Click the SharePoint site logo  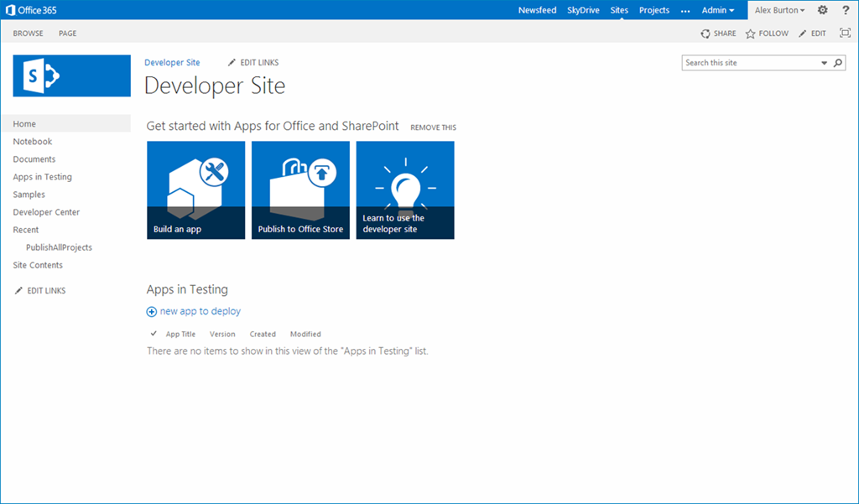[x=72, y=75]
